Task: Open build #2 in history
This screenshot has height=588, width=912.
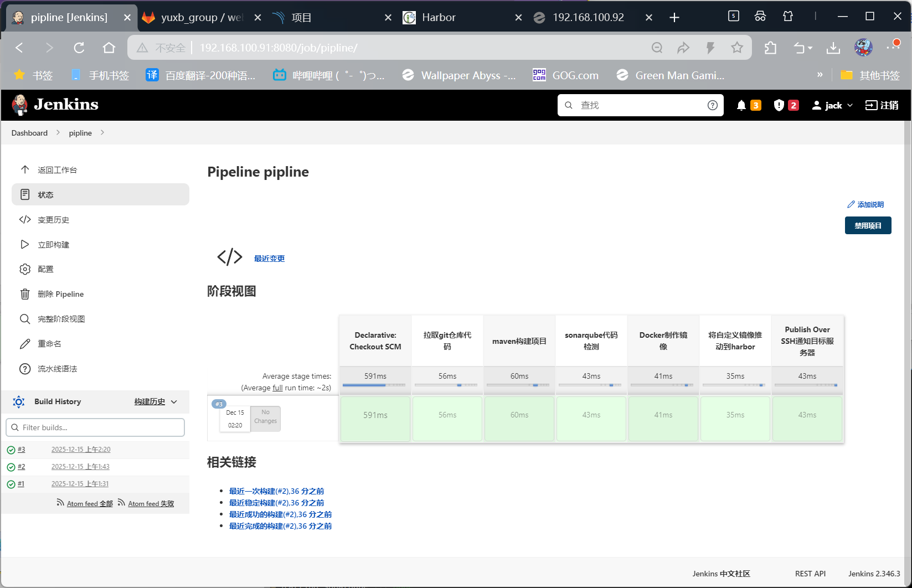Action: tap(21, 467)
